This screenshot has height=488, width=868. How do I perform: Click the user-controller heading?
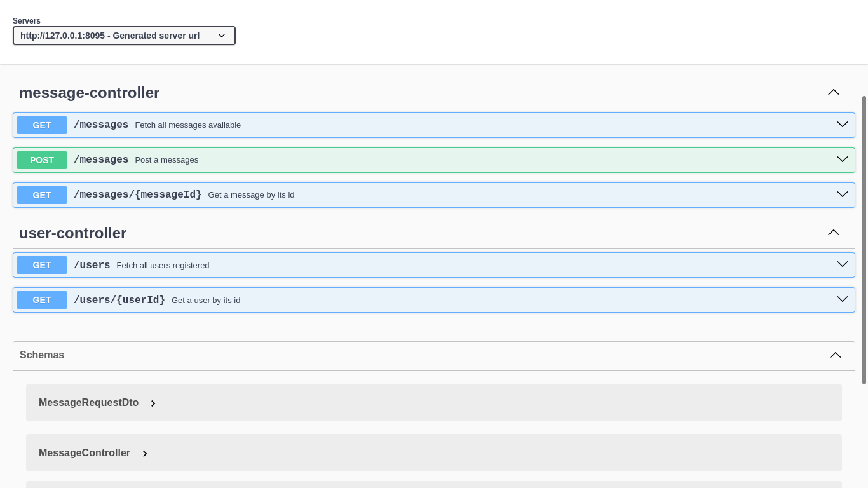pyautogui.click(x=72, y=233)
